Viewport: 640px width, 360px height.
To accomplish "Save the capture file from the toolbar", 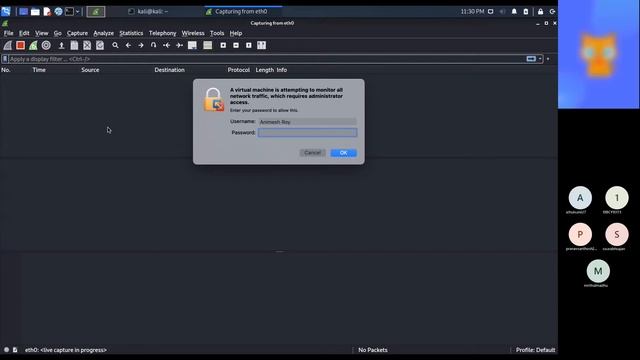I will [x=74, y=45].
